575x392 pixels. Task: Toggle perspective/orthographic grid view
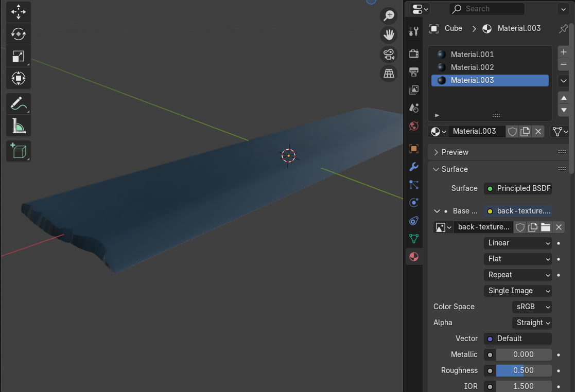pos(389,74)
